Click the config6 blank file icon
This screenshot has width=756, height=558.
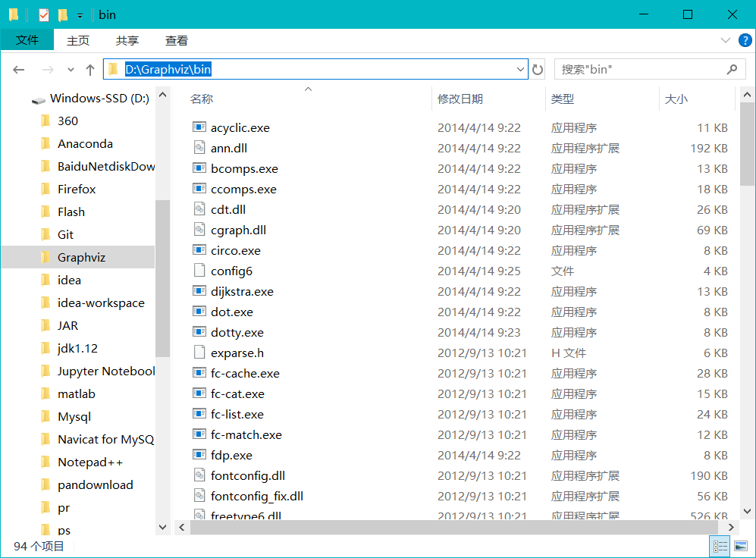(x=199, y=270)
